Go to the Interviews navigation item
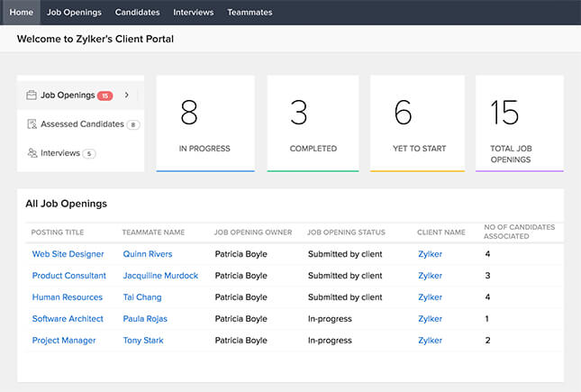This screenshot has height=392, width=581. click(194, 13)
